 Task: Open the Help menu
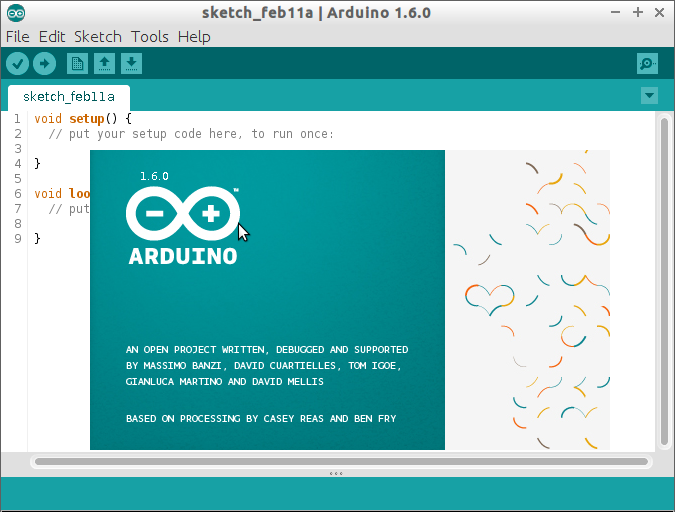pos(194,37)
